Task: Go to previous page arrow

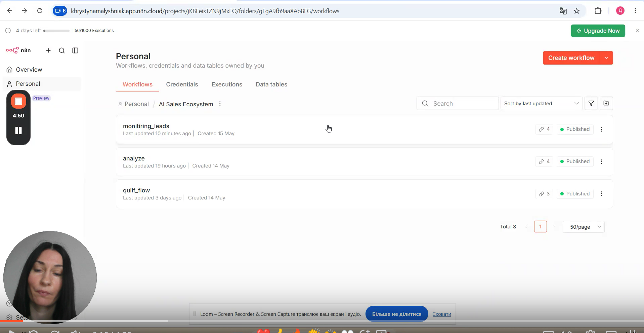Action: [527, 227]
